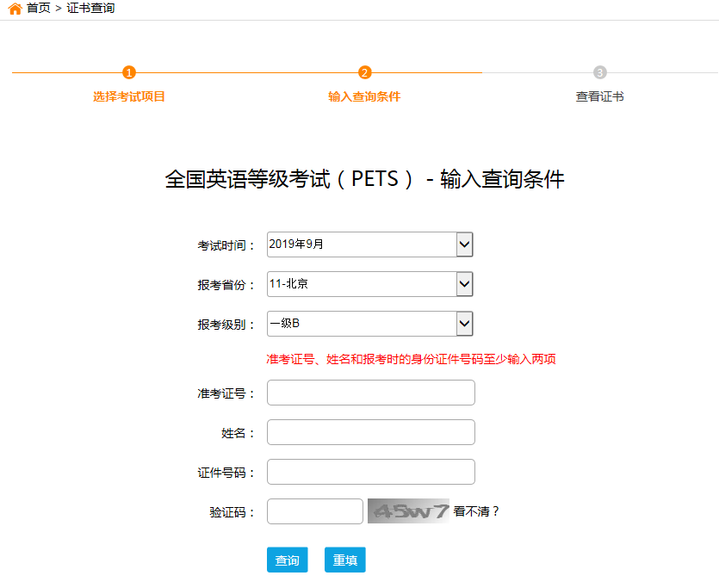Click the gray step 3 circle icon
The width and height of the screenshot is (719, 588).
click(600, 72)
